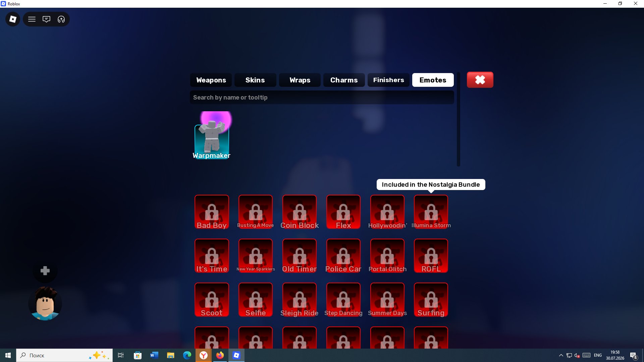Close the inventory with the red X
Viewport: 644px width, 362px height.
[x=480, y=80]
